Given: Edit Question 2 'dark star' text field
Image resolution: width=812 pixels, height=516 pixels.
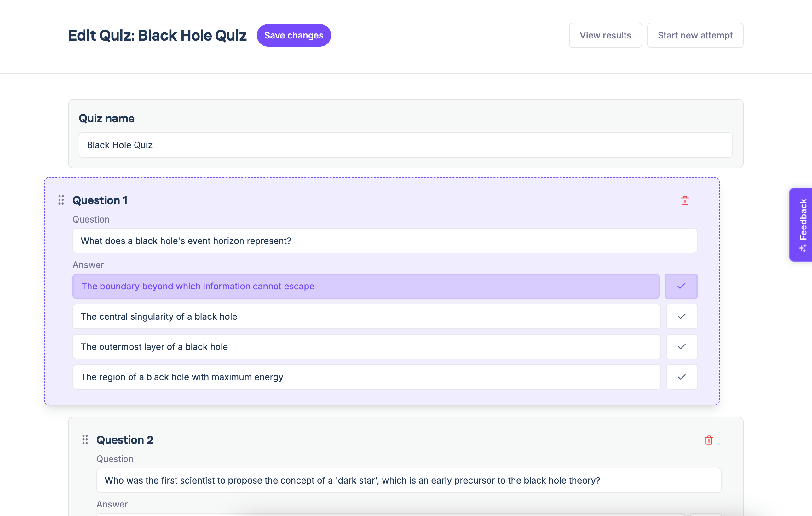Looking at the screenshot, I should pyautogui.click(x=408, y=480).
